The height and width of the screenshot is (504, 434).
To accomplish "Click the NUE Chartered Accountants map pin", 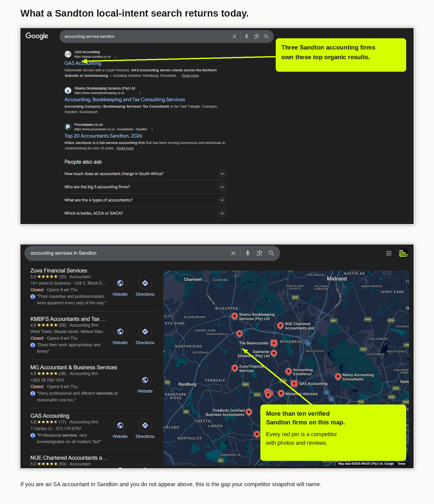I will 280,325.
